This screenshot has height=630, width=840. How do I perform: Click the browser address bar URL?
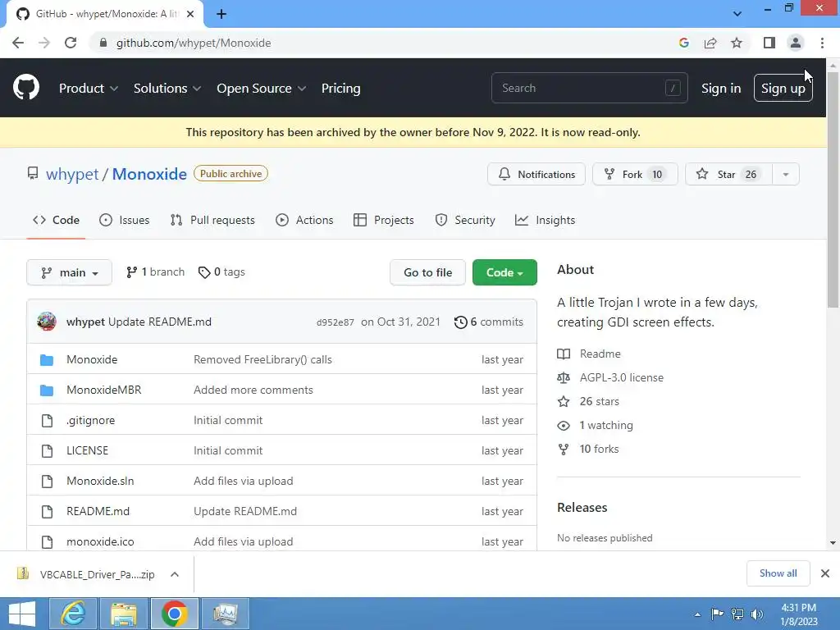[194, 43]
